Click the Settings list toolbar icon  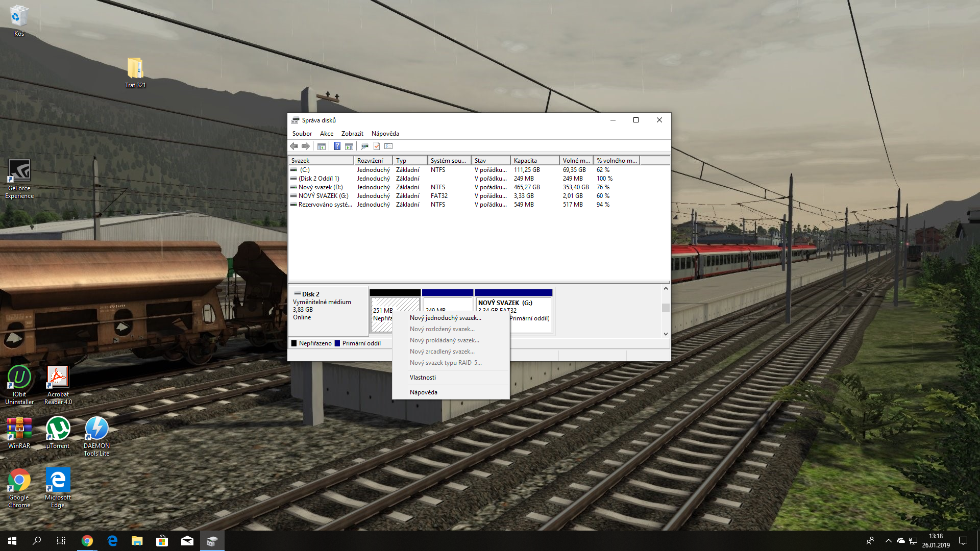[388, 146]
